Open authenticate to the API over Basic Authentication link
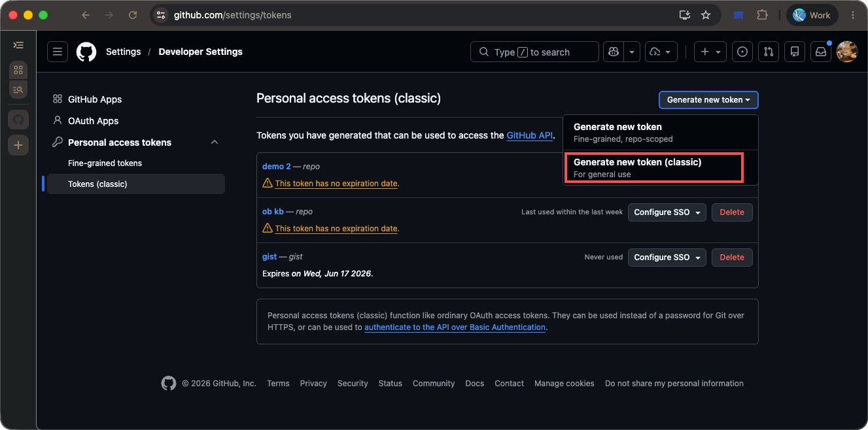 tap(455, 327)
